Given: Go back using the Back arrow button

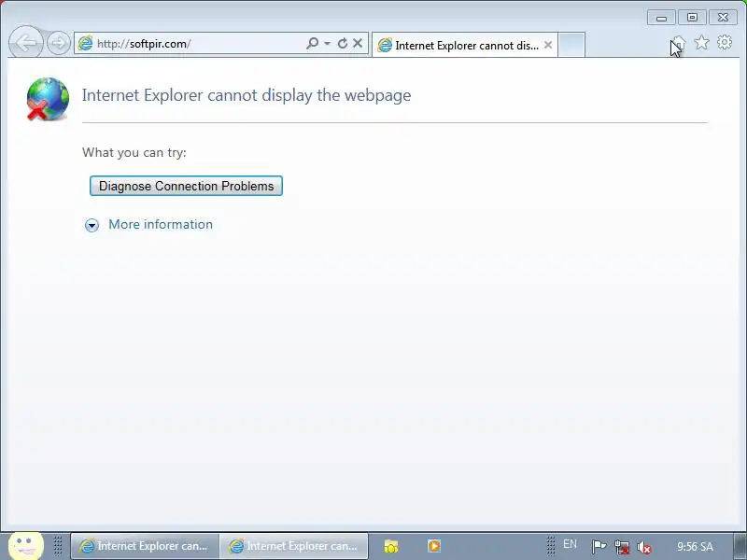Looking at the screenshot, I should (26, 43).
